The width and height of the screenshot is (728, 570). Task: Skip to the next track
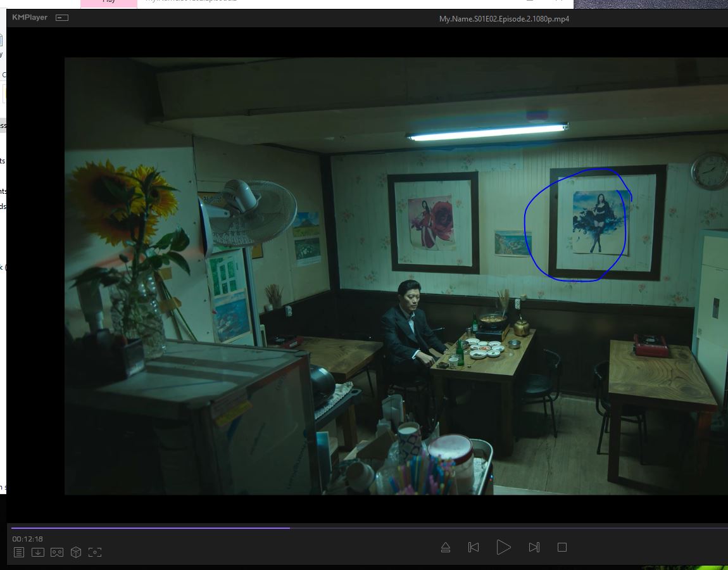click(x=534, y=547)
